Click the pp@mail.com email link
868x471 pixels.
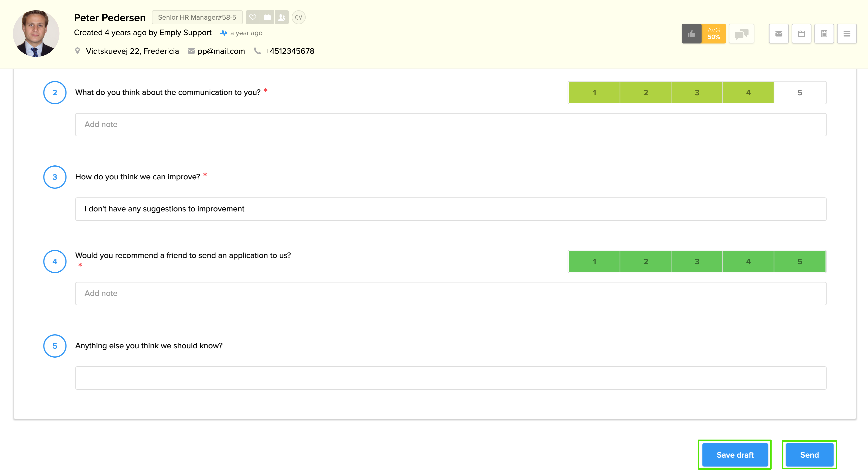(221, 51)
